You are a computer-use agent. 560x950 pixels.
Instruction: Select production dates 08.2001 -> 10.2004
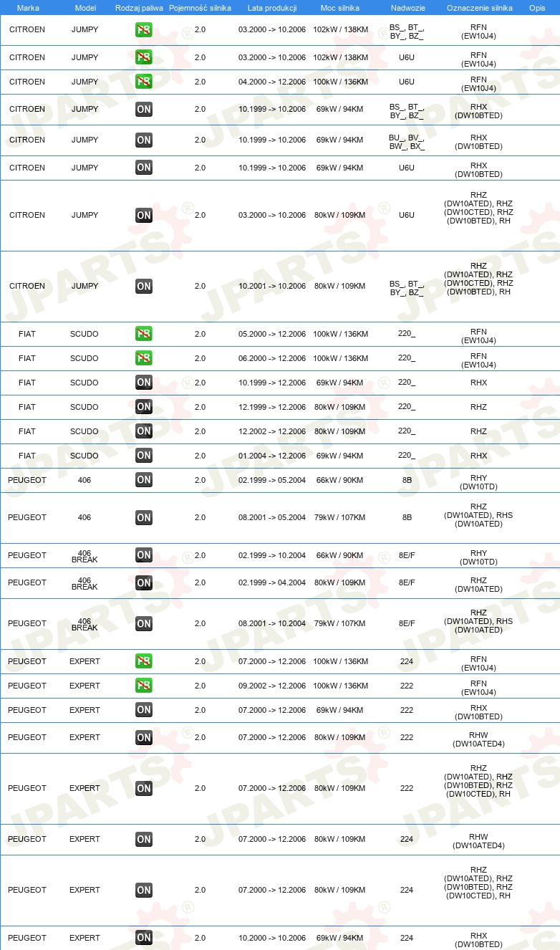coord(272,623)
